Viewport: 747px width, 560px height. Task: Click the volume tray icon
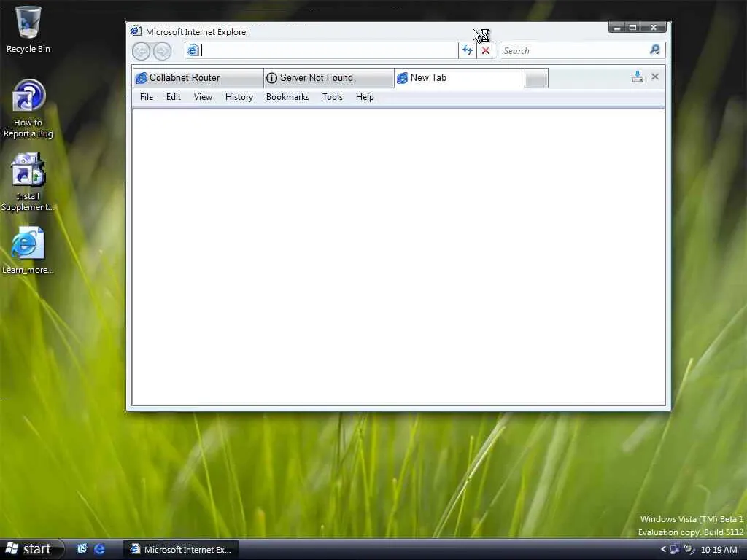coord(689,550)
